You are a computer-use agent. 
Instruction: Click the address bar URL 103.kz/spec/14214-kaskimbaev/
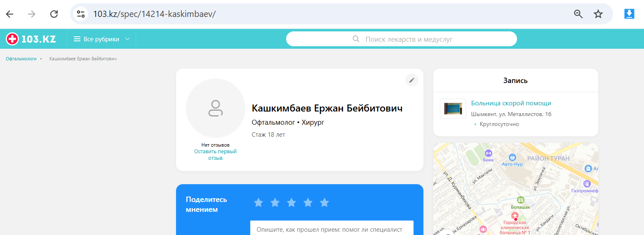[x=154, y=14]
